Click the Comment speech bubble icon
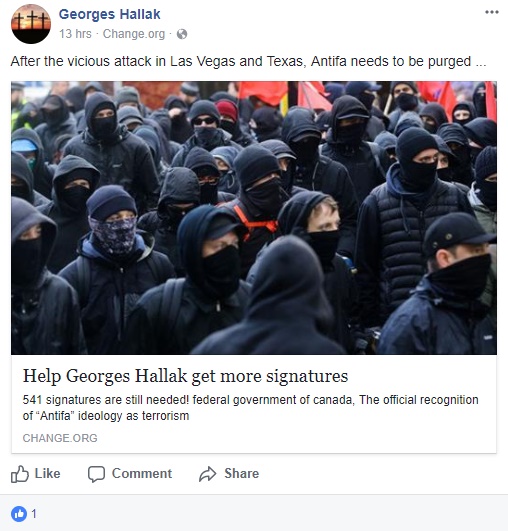Image resolution: width=508 pixels, height=531 pixels. [x=97, y=474]
